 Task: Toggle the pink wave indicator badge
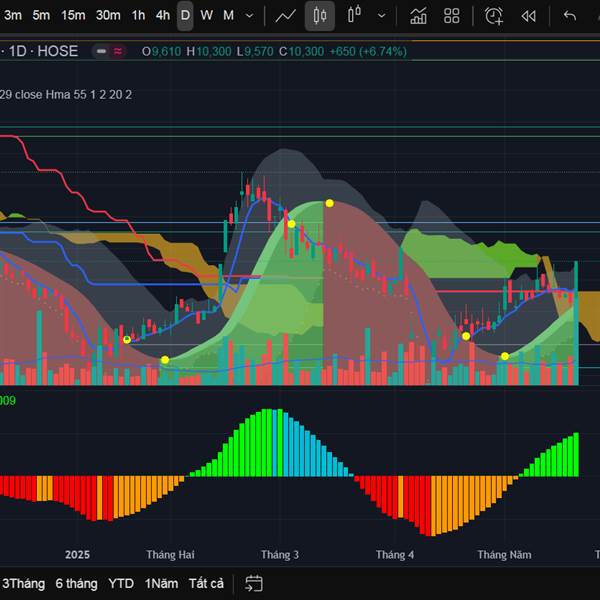click(x=119, y=51)
